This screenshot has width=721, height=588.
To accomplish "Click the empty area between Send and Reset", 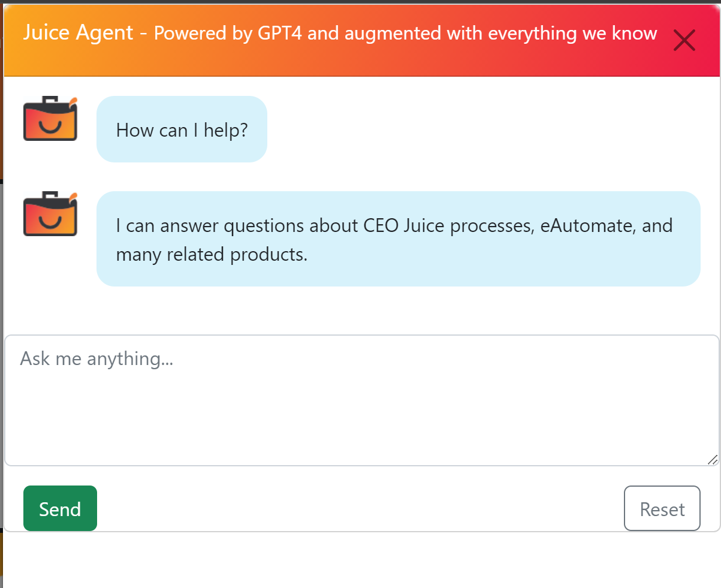I will pyautogui.click(x=360, y=508).
